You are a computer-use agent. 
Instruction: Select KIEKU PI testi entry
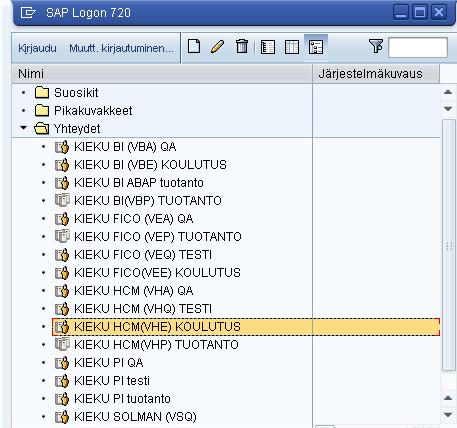coord(112,381)
